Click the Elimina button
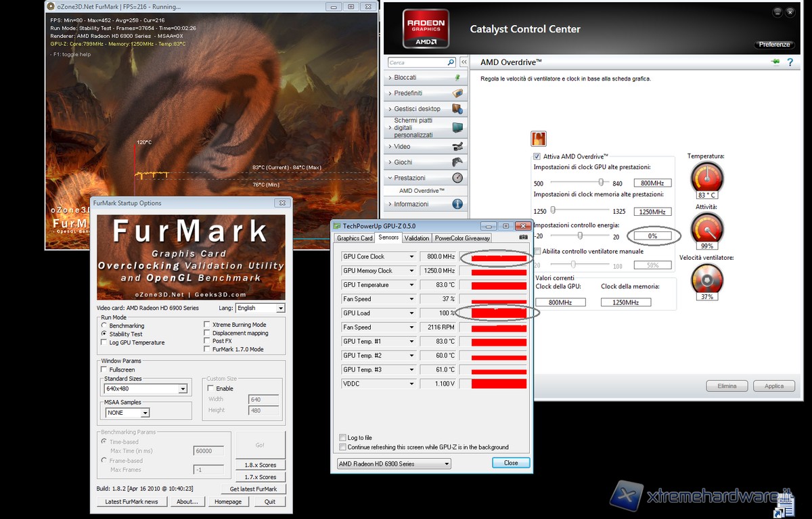The width and height of the screenshot is (812, 519). pos(727,386)
